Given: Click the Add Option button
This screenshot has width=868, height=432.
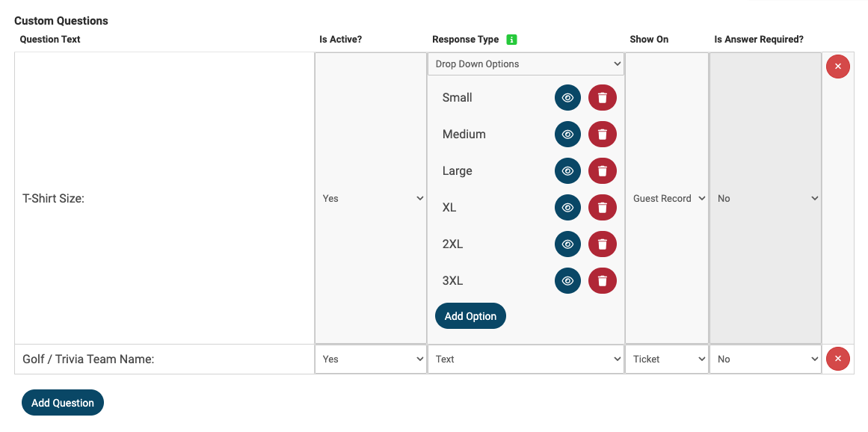Looking at the screenshot, I should pyautogui.click(x=470, y=316).
